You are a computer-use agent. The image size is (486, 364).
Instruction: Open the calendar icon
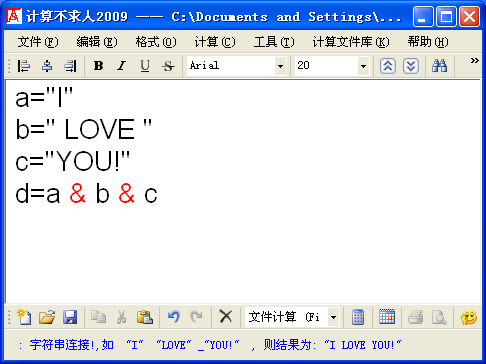click(x=387, y=317)
